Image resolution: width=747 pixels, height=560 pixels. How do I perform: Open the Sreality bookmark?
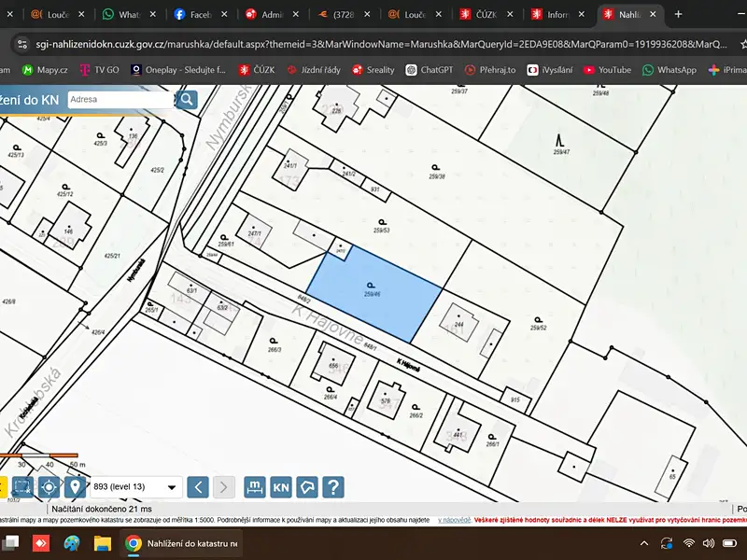[x=373, y=70]
